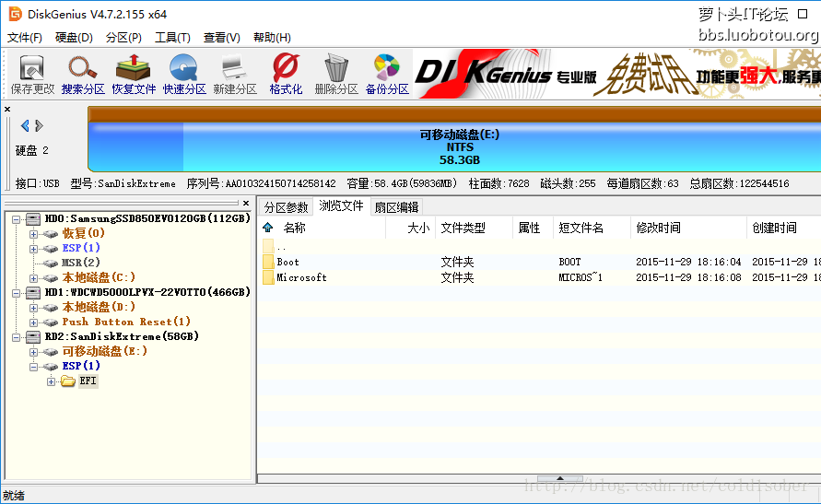Click the pane splitter up arrow handle
The height and width of the screenshot is (504, 821).
[559, 478]
